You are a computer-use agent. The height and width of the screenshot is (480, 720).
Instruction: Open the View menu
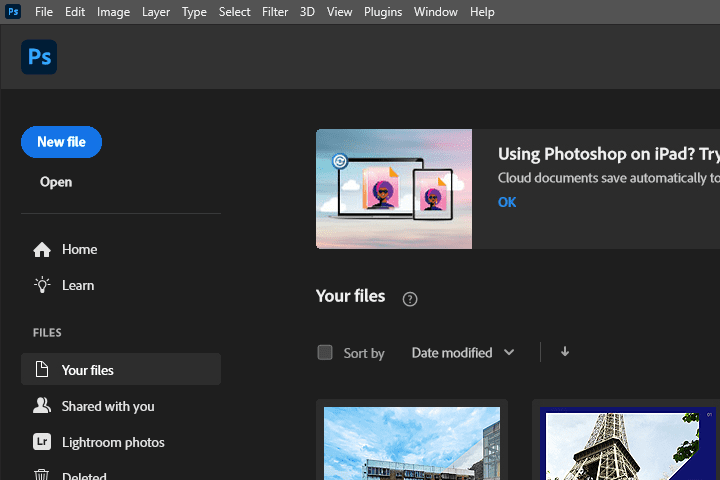(339, 11)
